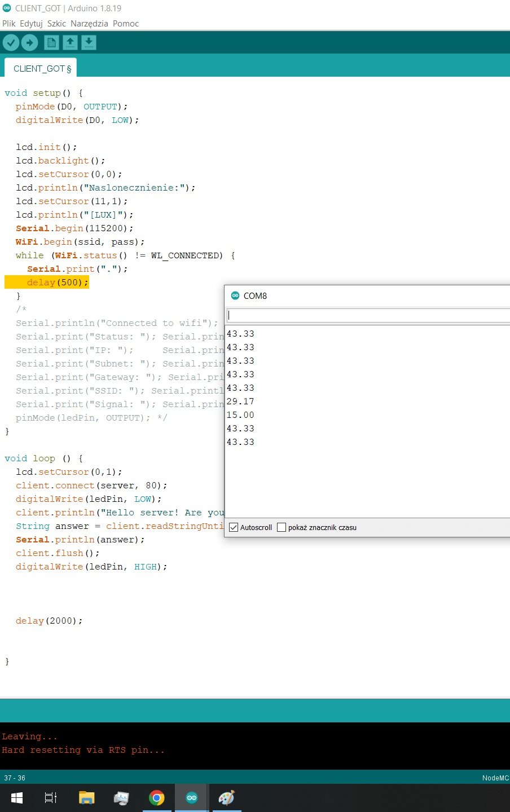
Task: Click the 'Leaving...' console line
Action: tap(29, 736)
